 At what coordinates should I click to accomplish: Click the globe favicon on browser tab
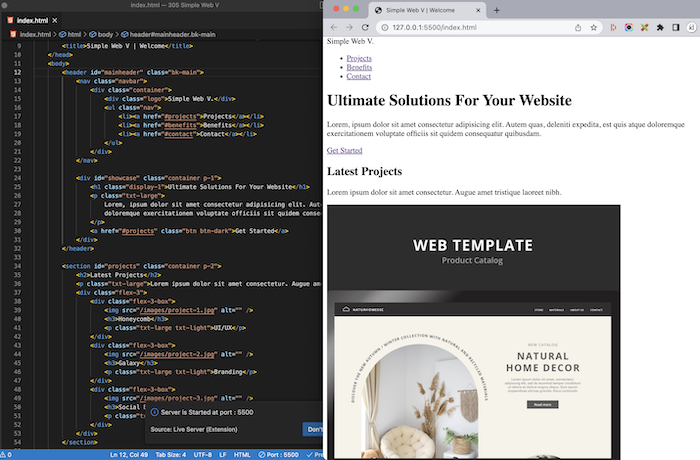pos(378,10)
